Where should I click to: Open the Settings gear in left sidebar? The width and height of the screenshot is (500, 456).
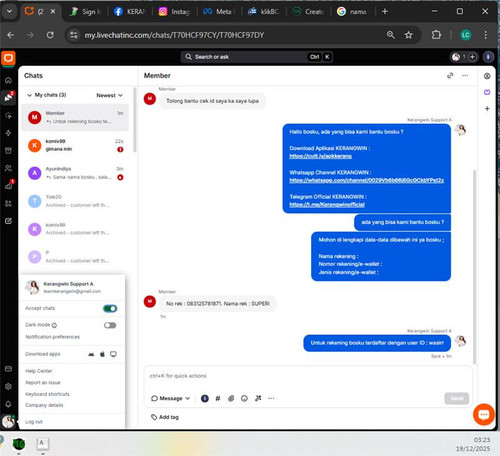9,386
